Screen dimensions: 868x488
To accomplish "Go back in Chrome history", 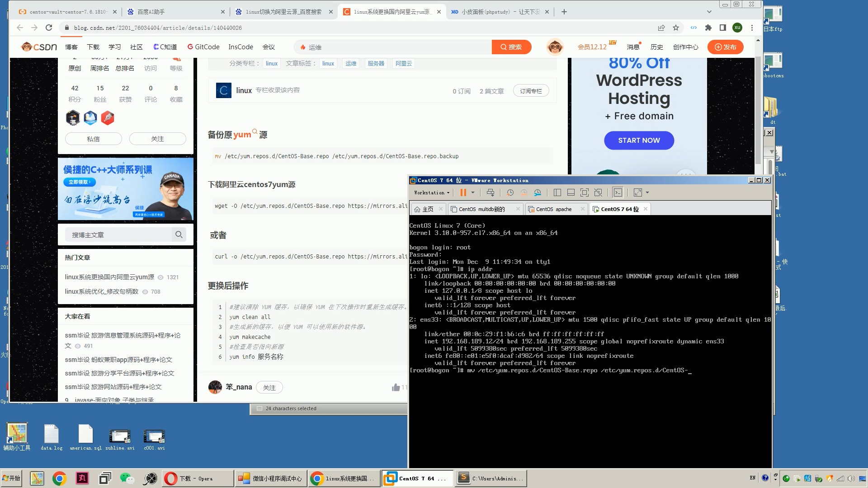I will pos(20,28).
